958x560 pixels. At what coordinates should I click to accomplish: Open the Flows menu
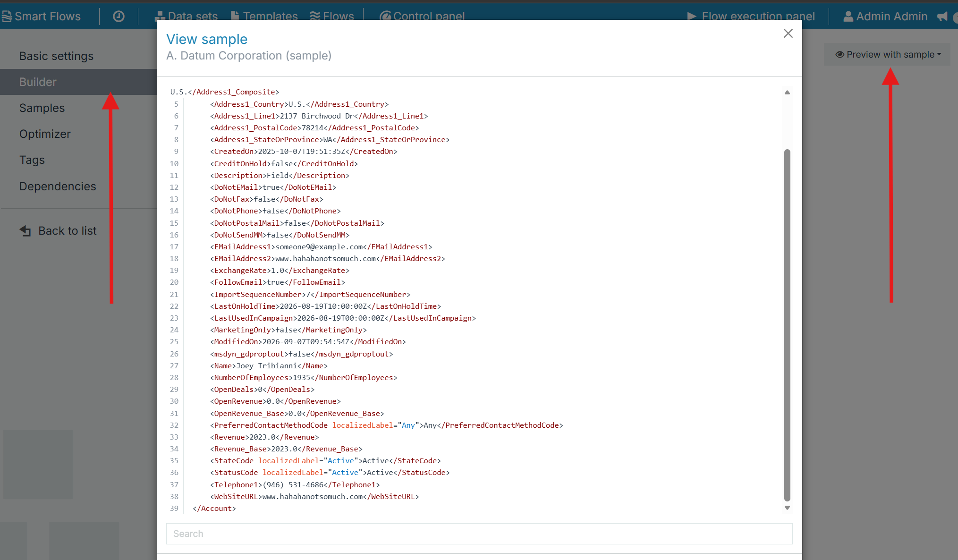click(x=331, y=17)
